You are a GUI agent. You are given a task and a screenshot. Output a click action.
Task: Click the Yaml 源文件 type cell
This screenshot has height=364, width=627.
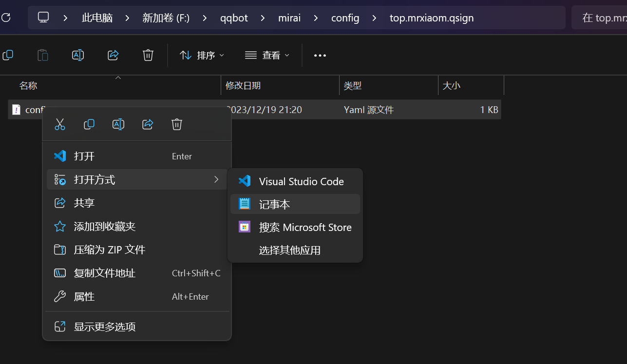click(369, 110)
